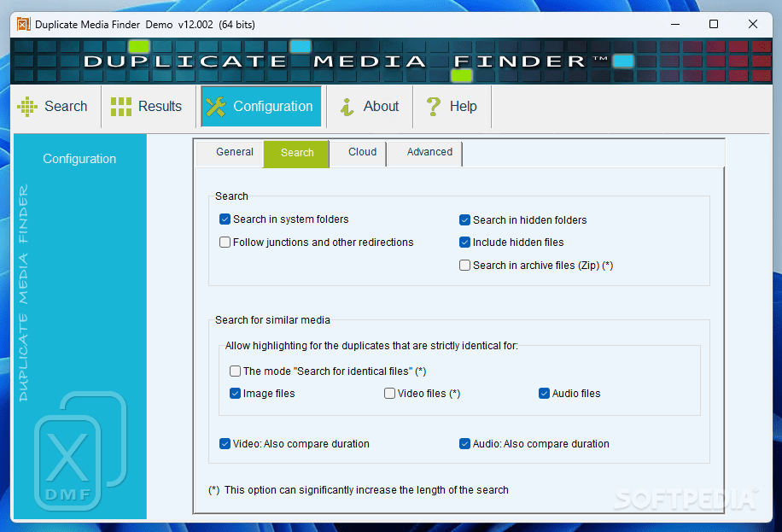Click the dotted cross Search icon
The image size is (782, 532).
[27, 106]
